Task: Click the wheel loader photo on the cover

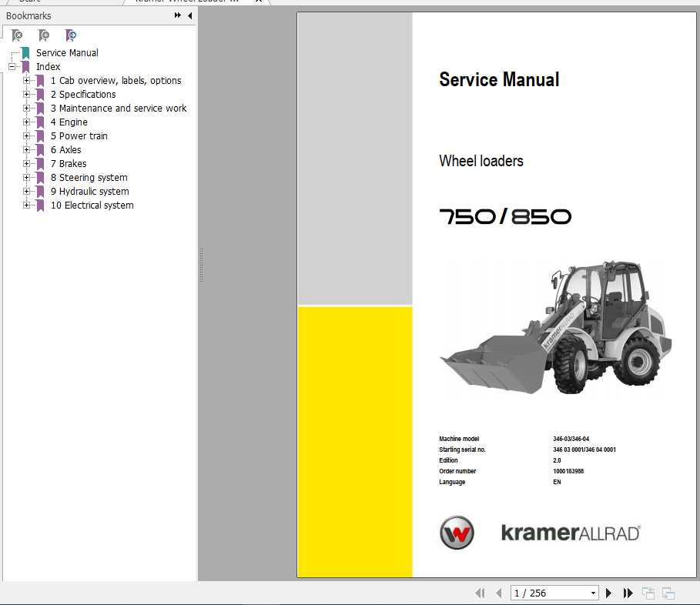Action: point(556,328)
